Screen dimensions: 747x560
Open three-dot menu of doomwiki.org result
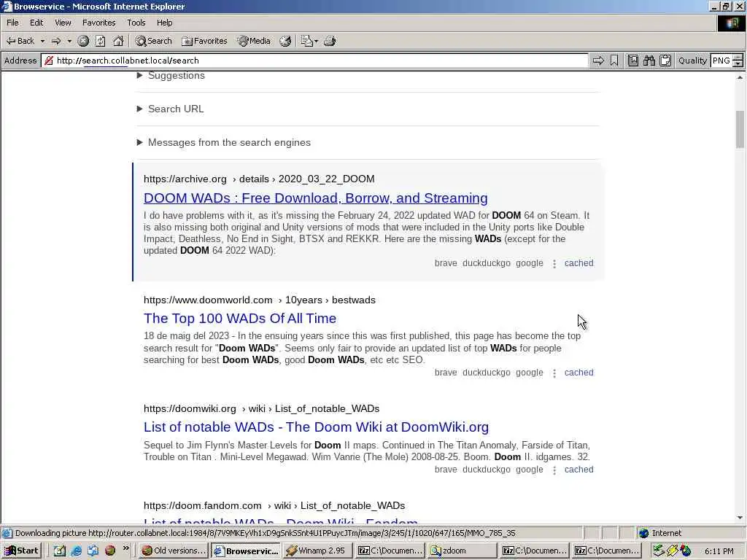tap(554, 470)
